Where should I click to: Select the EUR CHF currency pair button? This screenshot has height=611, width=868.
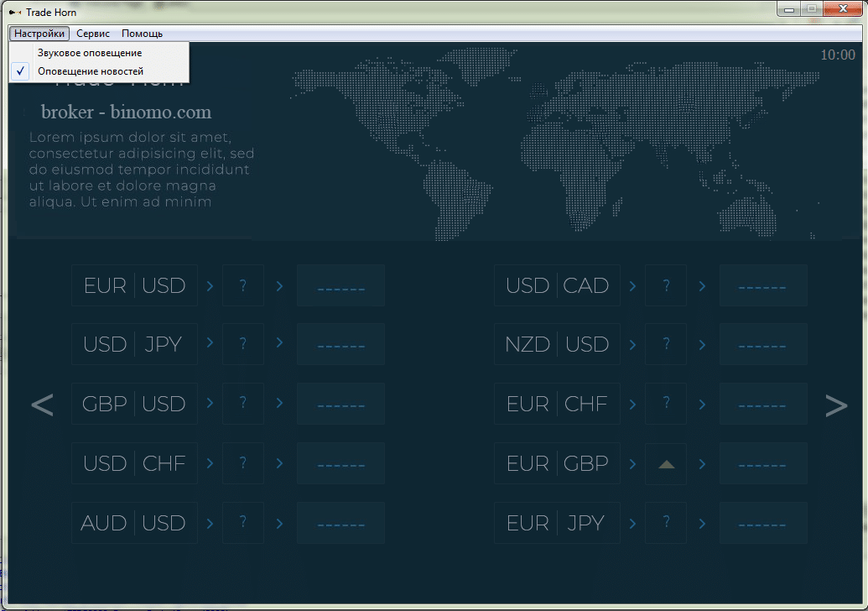557,404
